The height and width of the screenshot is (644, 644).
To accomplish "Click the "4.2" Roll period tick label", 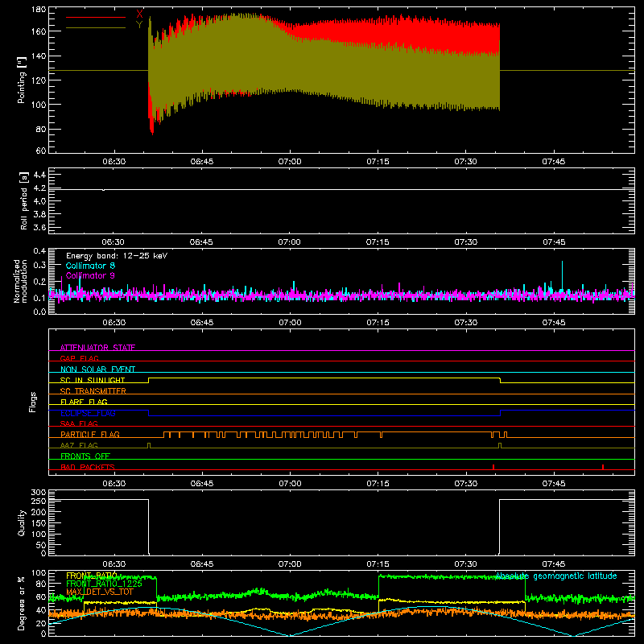I will click(x=39, y=188).
